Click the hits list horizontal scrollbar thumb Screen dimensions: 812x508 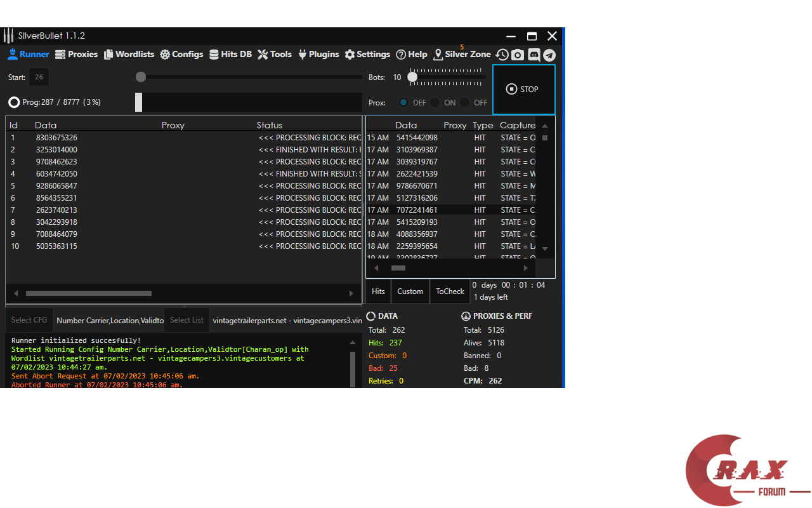(x=398, y=268)
